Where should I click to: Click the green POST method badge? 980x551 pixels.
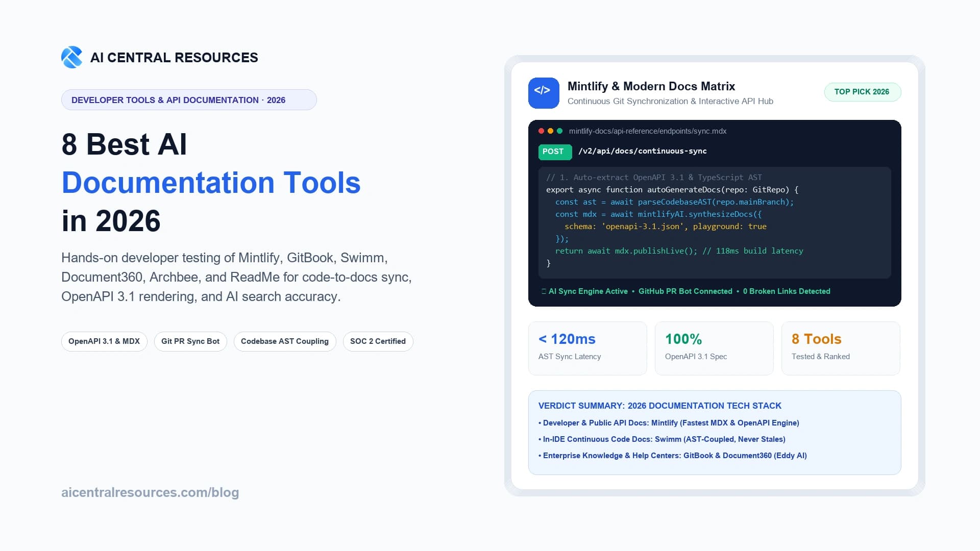coord(555,152)
